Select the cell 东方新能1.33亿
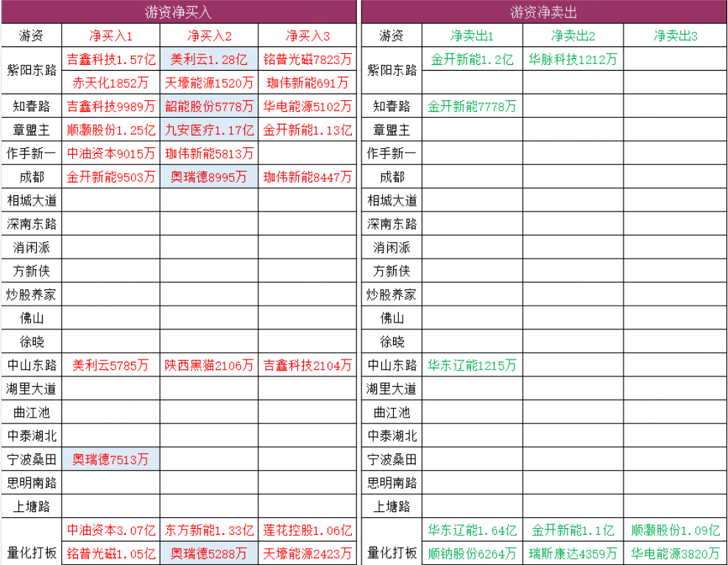Screen dimensions: 728x565 tap(209, 530)
